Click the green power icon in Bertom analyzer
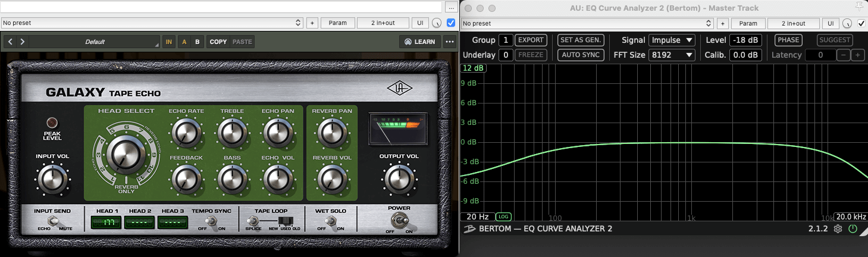This screenshot has width=868, height=257. pos(853,229)
